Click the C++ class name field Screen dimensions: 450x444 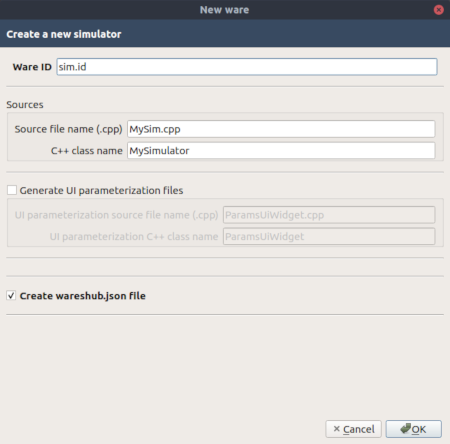pos(281,151)
